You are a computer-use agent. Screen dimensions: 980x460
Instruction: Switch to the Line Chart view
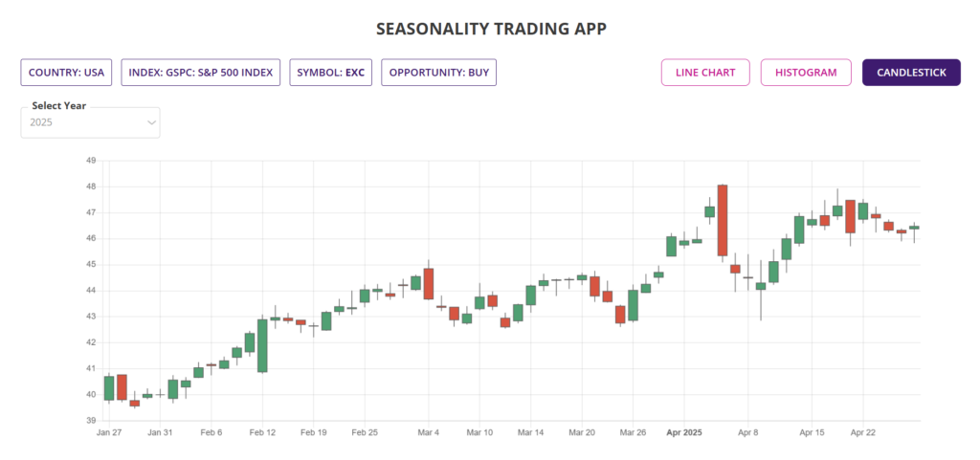tap(705, 73)
